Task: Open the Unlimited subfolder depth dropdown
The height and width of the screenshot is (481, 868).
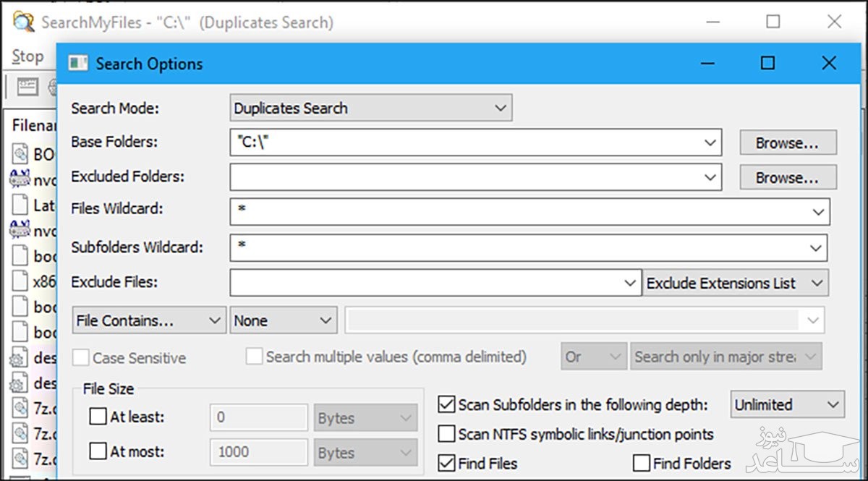Action: click(x=787, y=405)
